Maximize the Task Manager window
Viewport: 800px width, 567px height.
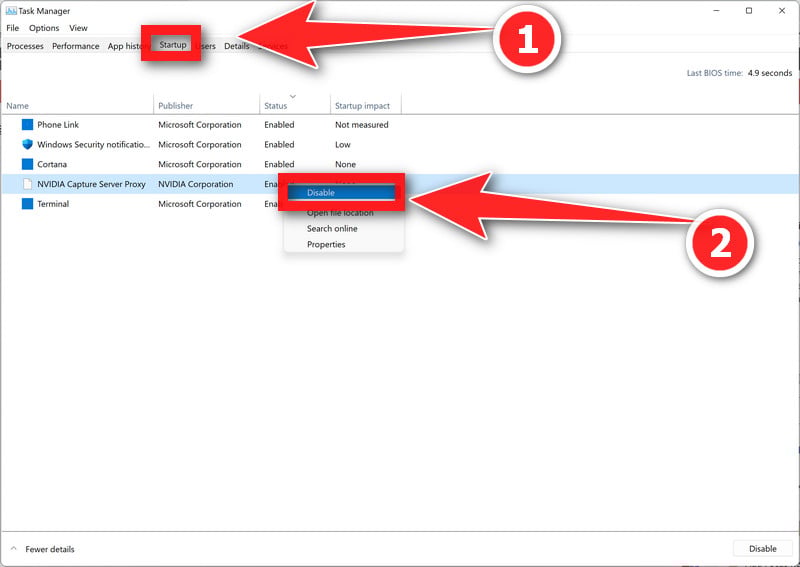[x=749, y=11]
